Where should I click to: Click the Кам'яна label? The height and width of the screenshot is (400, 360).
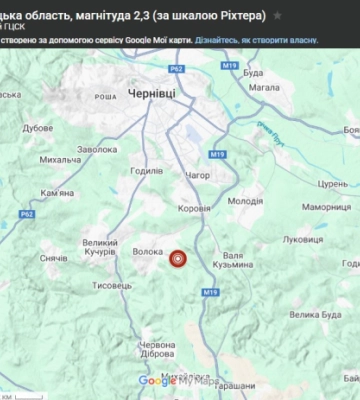coord(57,193)
